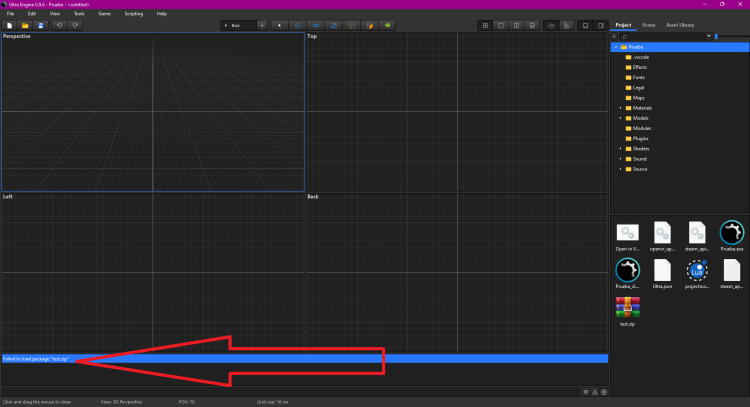
Task: Select the arrow pointer selection tool
Action: (x=280, y=24)
